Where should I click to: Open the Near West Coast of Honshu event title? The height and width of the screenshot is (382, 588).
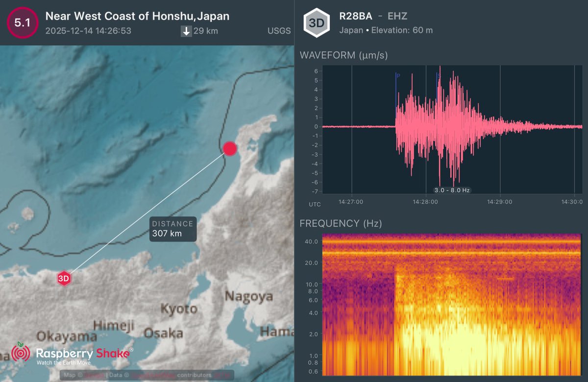tap(137, 16)
